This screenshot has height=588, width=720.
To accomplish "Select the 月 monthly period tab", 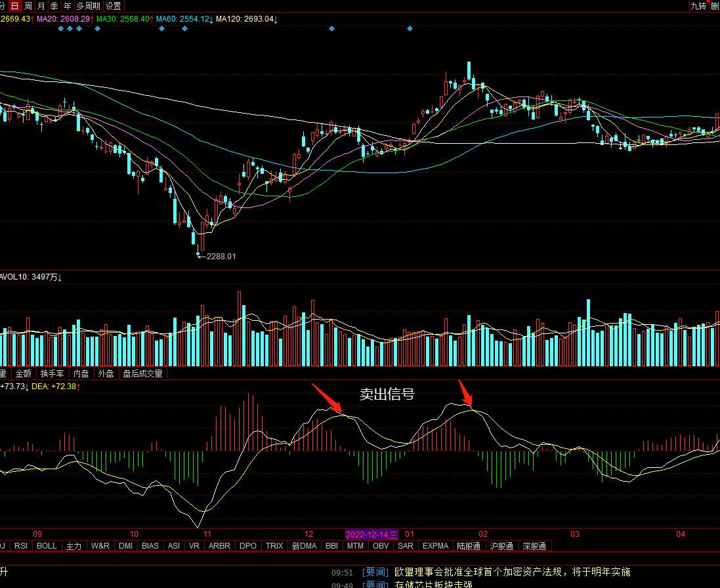I will tap(41, 6).
